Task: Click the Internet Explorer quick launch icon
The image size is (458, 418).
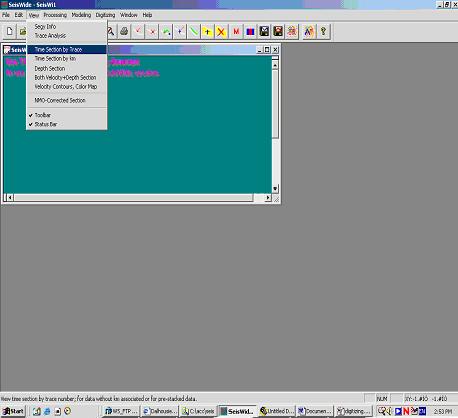Action: pos(47,411)
